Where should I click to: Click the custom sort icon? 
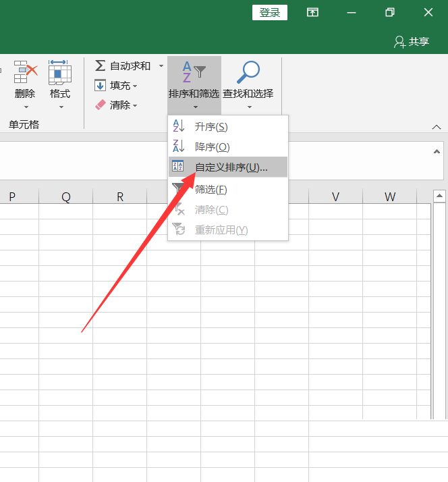point(177,166)
